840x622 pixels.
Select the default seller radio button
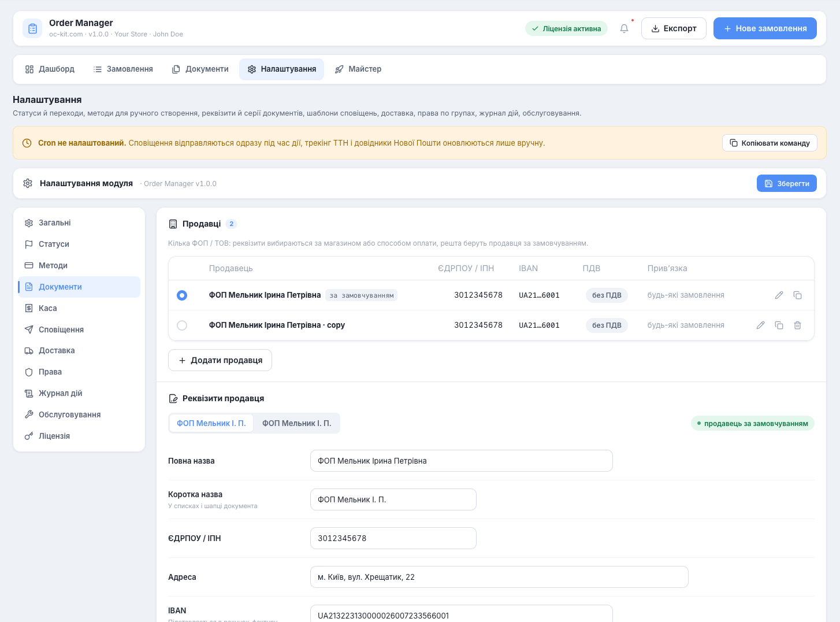[182, 295]
